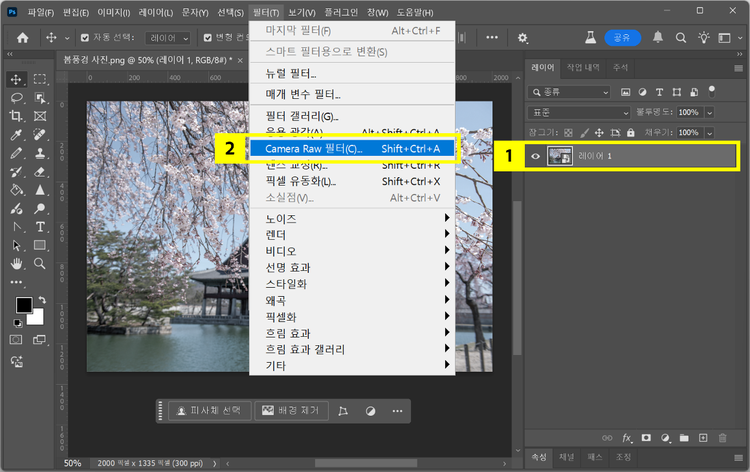Screen dimensions: 750x472
Task: Expand the 왜곡 submenu
Action: click(352, 300)
